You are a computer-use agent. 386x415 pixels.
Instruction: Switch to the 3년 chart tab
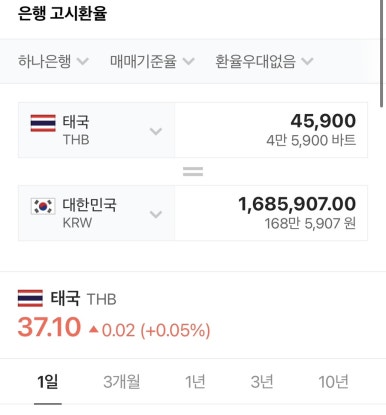[x=262, y=382]
